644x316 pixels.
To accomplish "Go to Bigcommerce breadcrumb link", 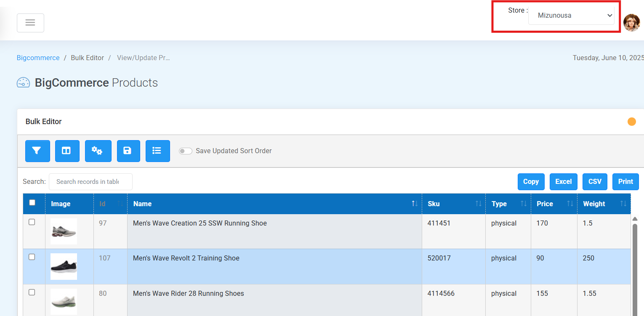I will [x=38, y=58].
